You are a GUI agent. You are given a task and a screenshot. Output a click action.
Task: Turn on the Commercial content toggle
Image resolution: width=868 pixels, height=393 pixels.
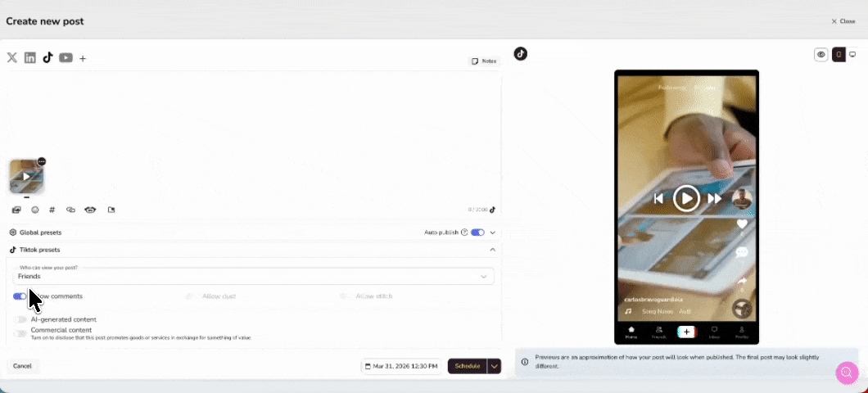(x=20, y=333)
